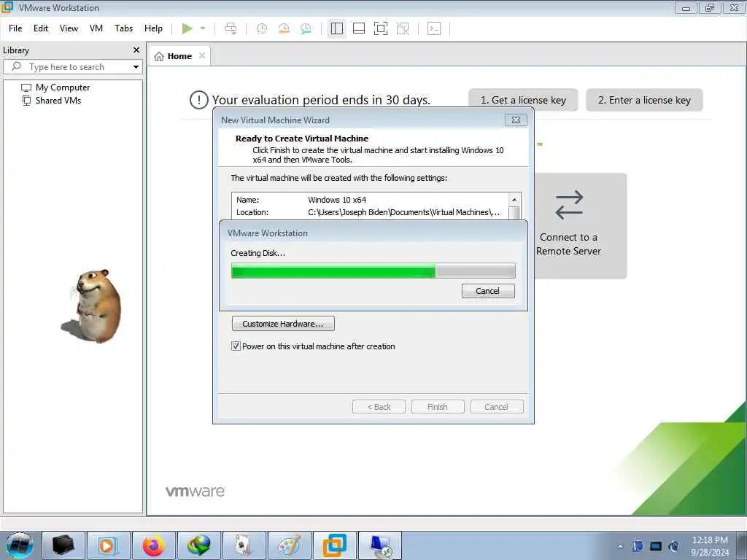The width and height of the screenshot is (747, 560).
Task: Click the evaluation warning exclamation icon
Action: pyautogui.click(x=198, y=100)
